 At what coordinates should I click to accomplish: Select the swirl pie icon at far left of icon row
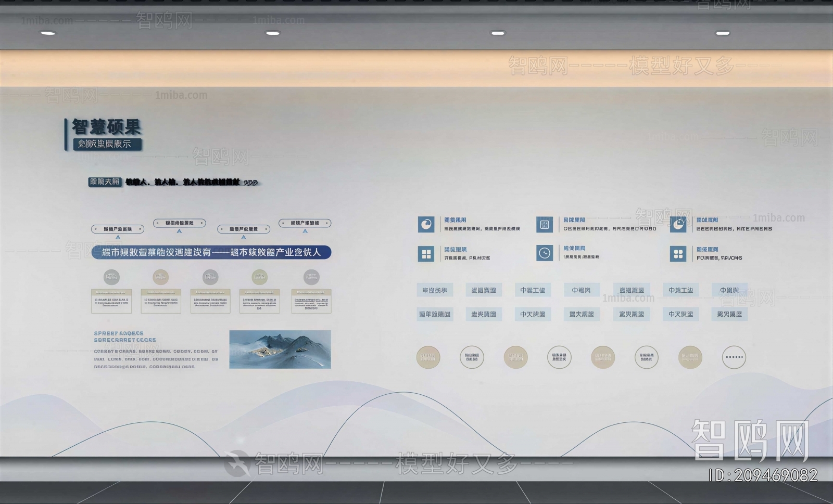(426, 225)
